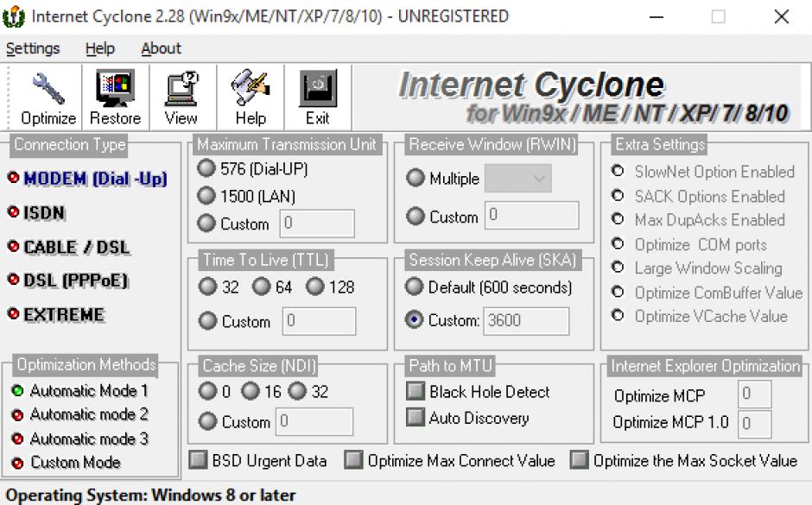Open the About menu
Viewport: 812px width, 505px height.
(x=161, y=48)
